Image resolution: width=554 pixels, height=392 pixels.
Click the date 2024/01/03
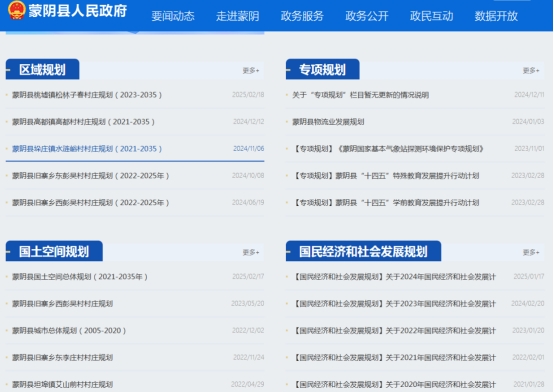(528, 122)
